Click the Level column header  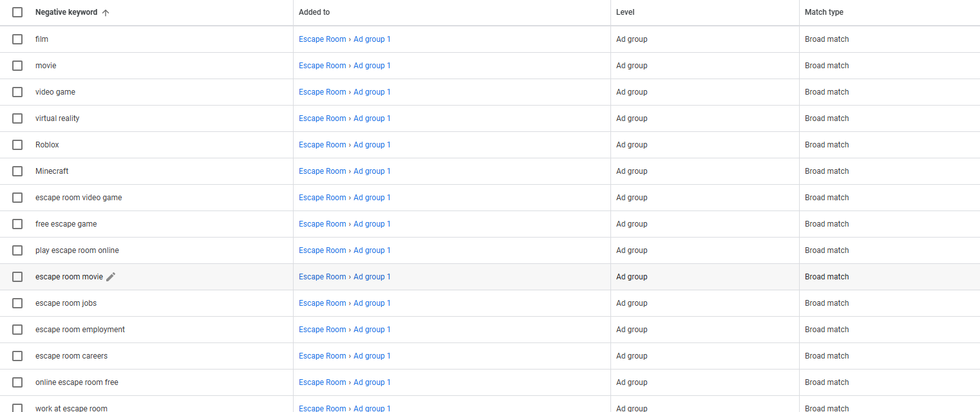coord(625,12)
